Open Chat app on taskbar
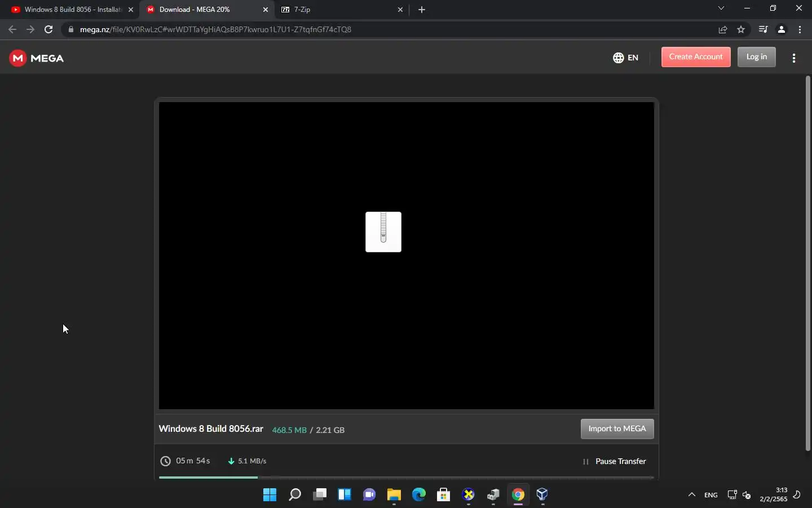Screen dimensions: 812x508 click(369, 495)
